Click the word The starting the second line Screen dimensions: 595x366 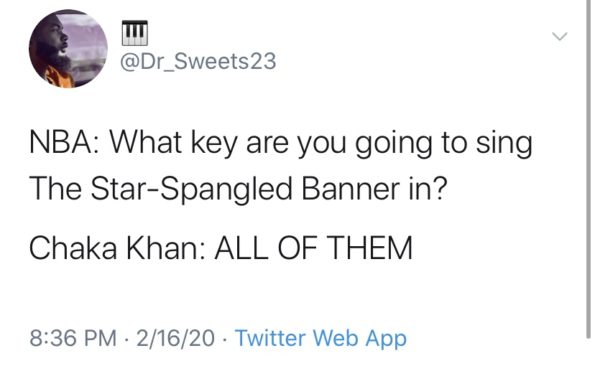tap(55, 189)
